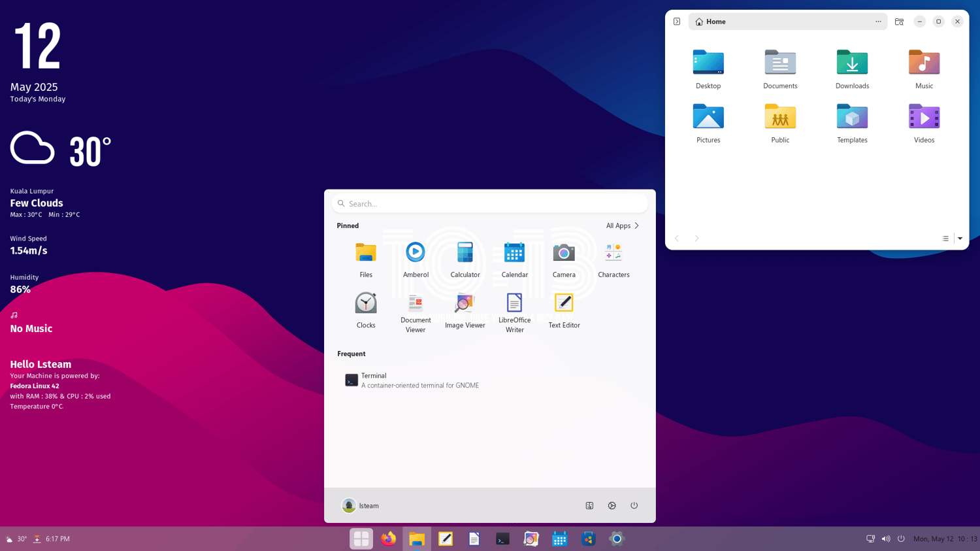
Task: Open the path bar three-dots menu in Files
Action: 878,22
